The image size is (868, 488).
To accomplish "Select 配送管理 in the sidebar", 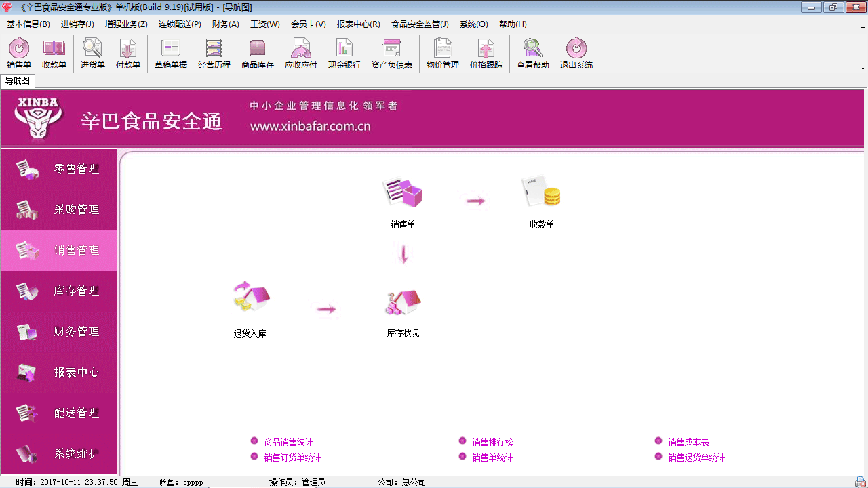I will [59, 413].
